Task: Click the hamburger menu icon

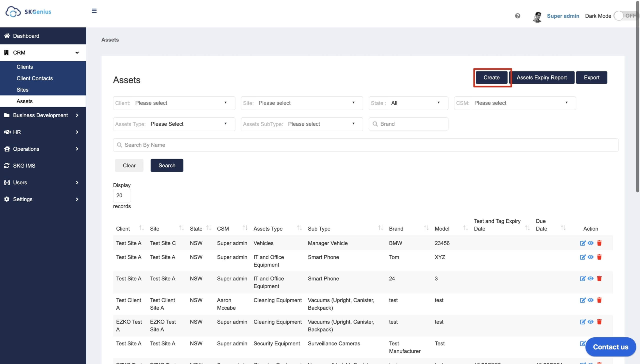Action: click(x=94, y=11)
